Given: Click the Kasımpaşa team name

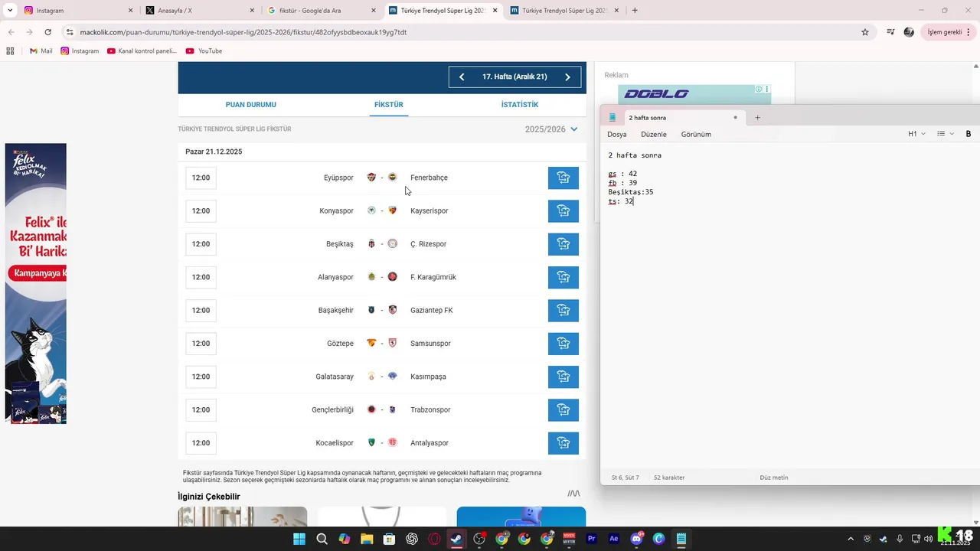Looking at the screenshot, I should (428, 377).
